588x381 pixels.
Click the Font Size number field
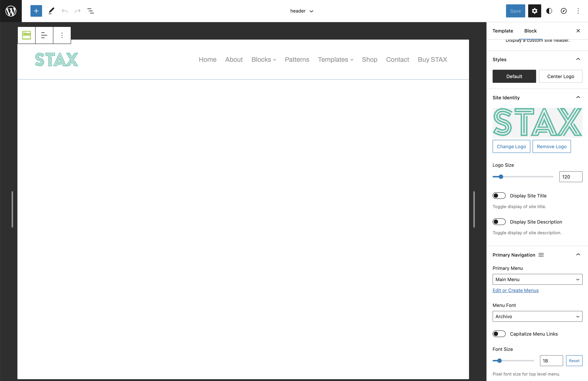point(551,361)
